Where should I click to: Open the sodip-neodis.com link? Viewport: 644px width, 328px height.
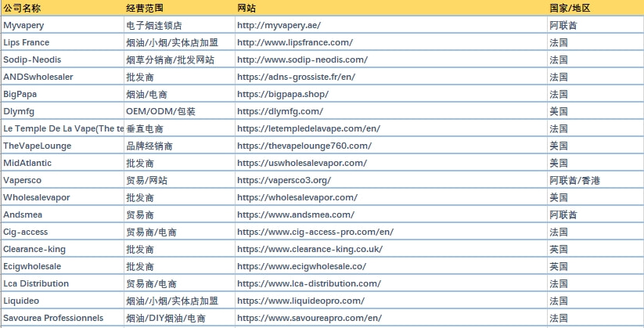[x=301, y=59]
